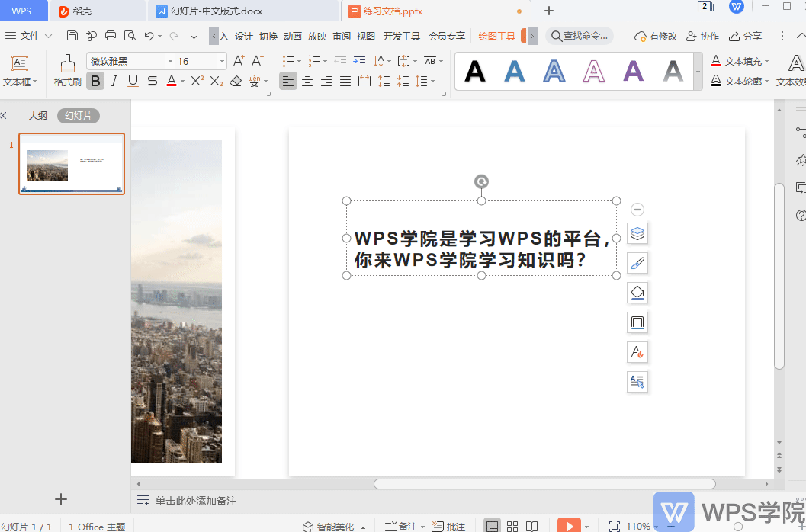Open the 切换 transitions tab
The height and width of the screenshot is (532, 806).
click(268, 36)
